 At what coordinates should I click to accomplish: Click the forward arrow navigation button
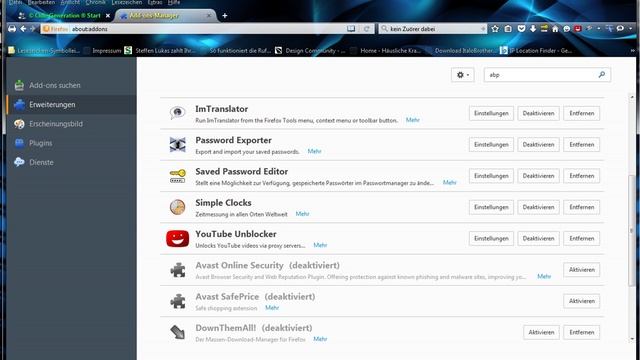click(x=33, y=29)
